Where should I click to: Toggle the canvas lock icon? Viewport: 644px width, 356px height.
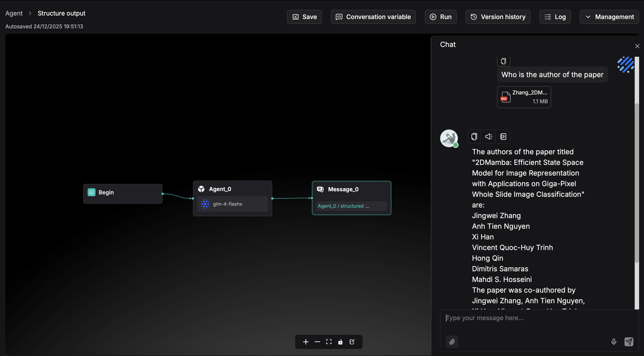[340, 342]
